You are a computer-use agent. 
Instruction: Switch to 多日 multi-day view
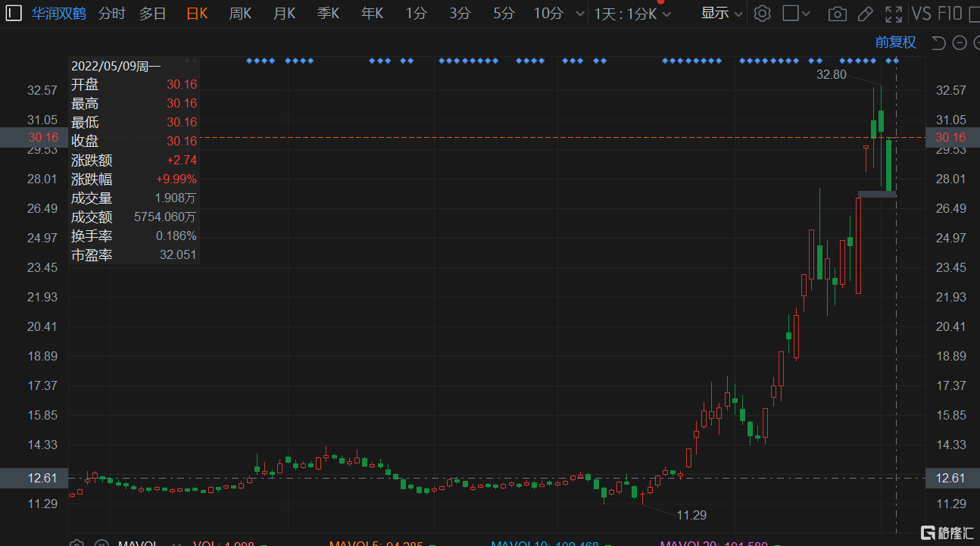153,13
